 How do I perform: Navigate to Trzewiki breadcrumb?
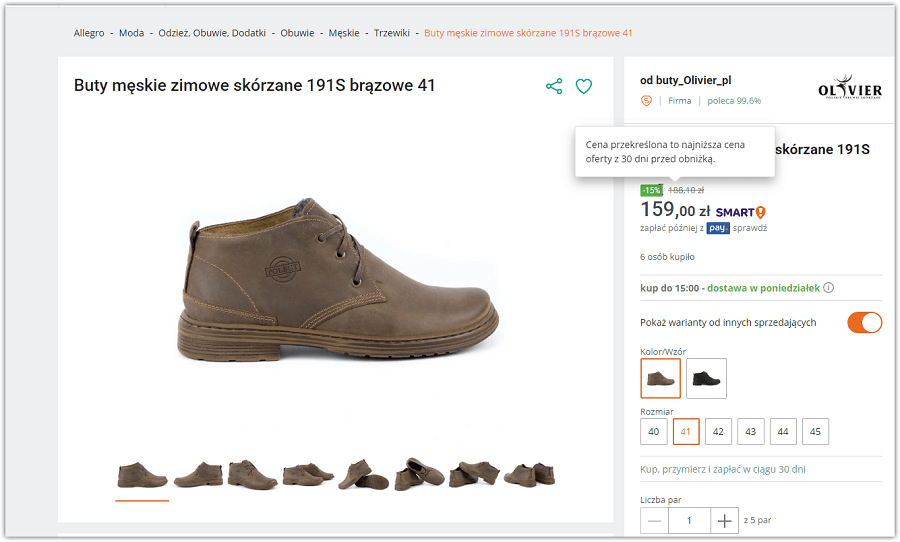pyautogui.click(x=392, y=33)
